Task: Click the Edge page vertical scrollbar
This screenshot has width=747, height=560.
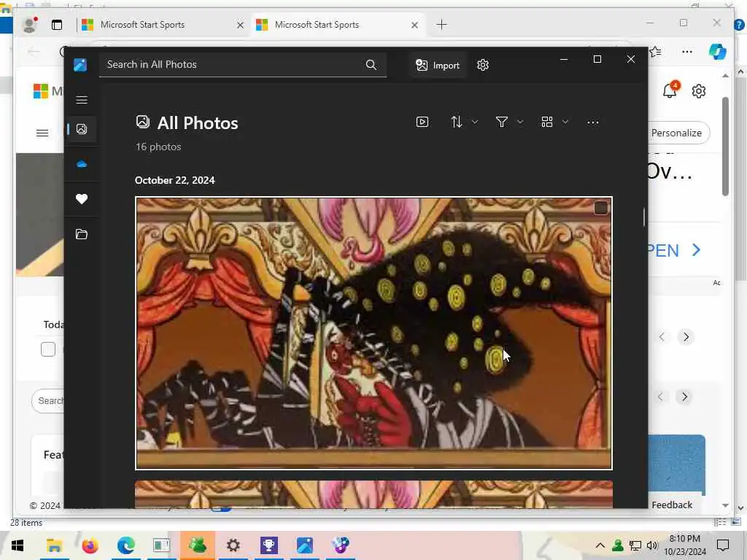Action: [725, 146]
